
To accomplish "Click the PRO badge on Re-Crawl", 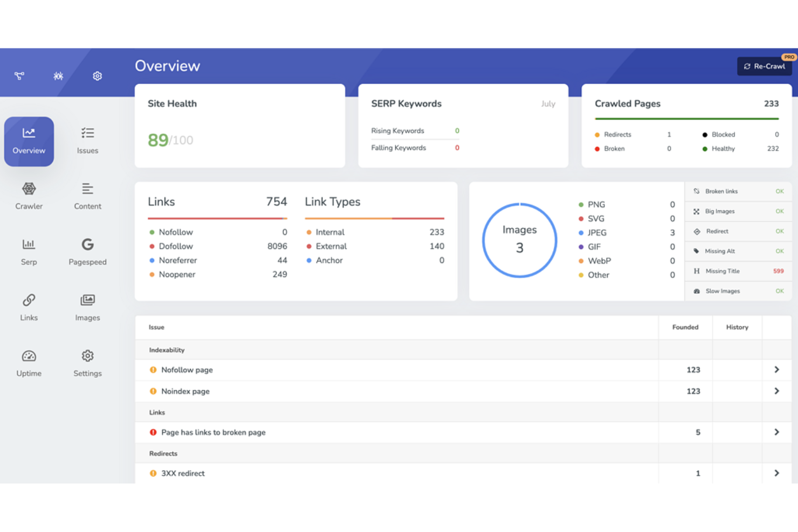I will click(x=789, y=57).
